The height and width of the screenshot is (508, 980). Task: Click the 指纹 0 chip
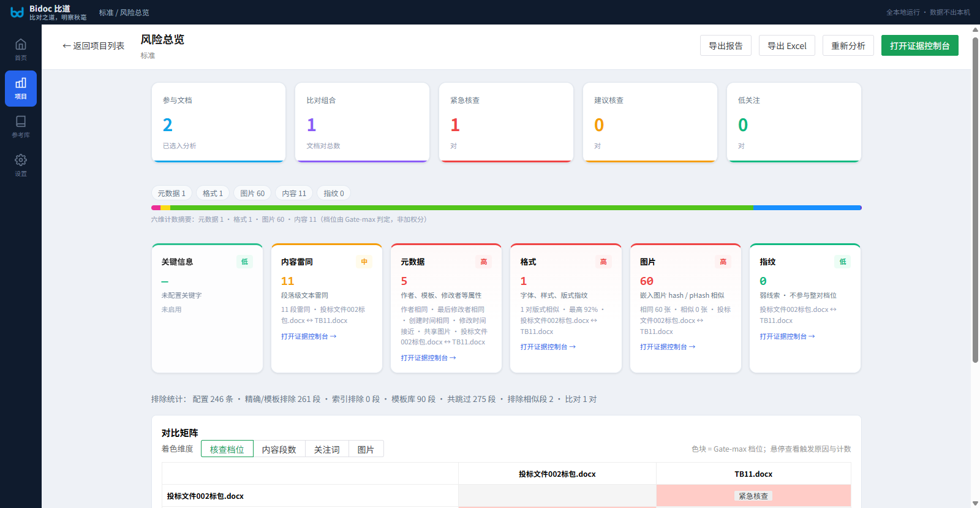coord(334,193)
